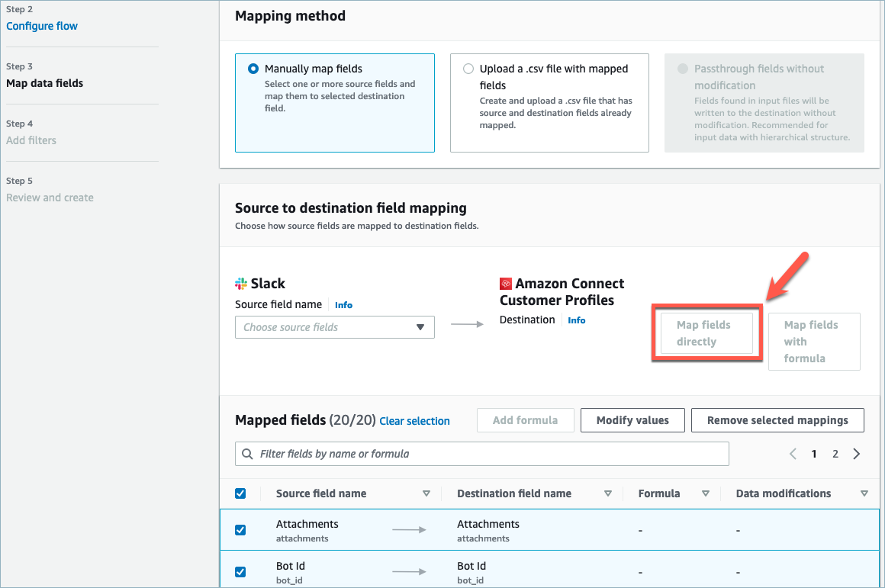Screen dimensions: 885x588
Task: Click Remove selected mappings button
Action: point(777,420)
